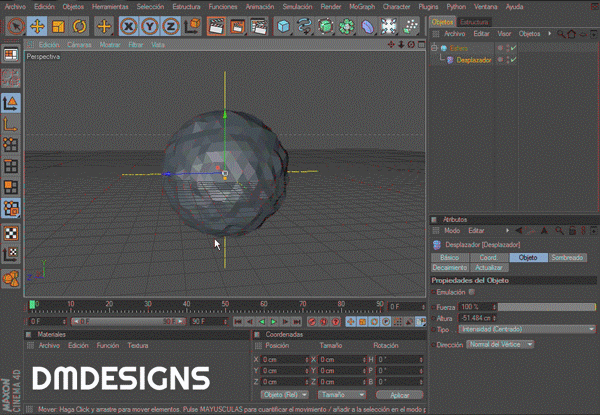Open the Simulación menu
This screenshot has height=415, width=600.
tap(297, 7)
